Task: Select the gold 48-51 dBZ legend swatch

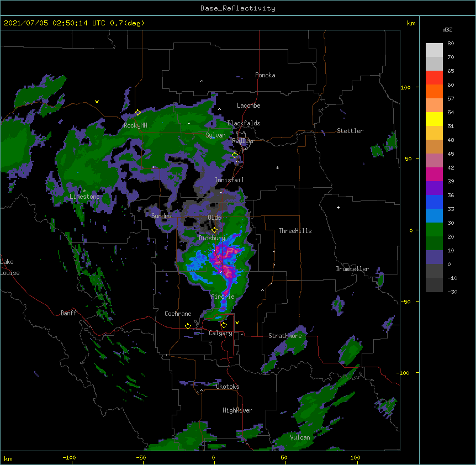Action: pyautogui.click(x=434, y=133)
